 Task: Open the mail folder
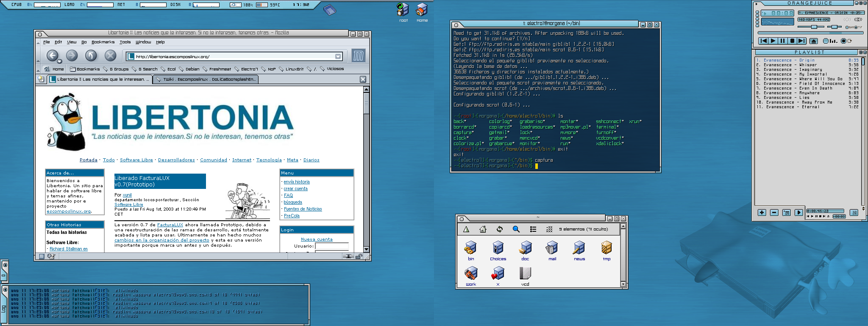552,251
